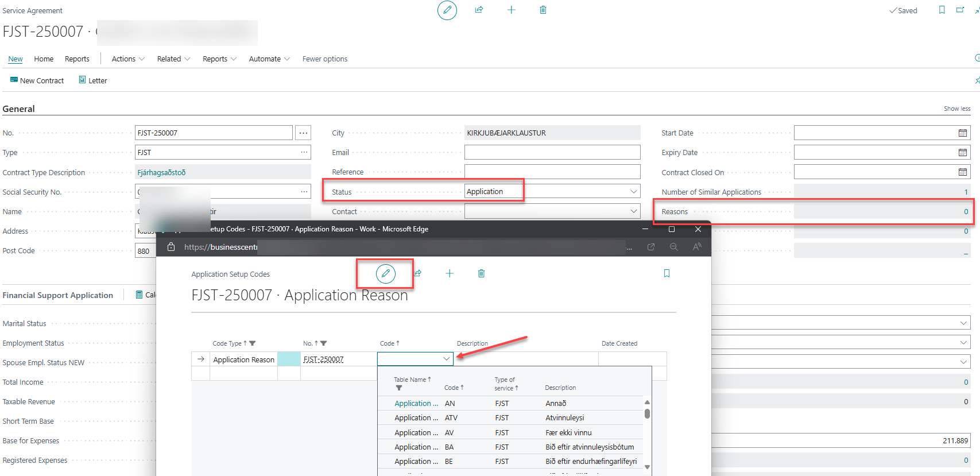This screenshot has height=476, width=980.
Task: Click the New Contract button
Action: [x=37, y=81]
